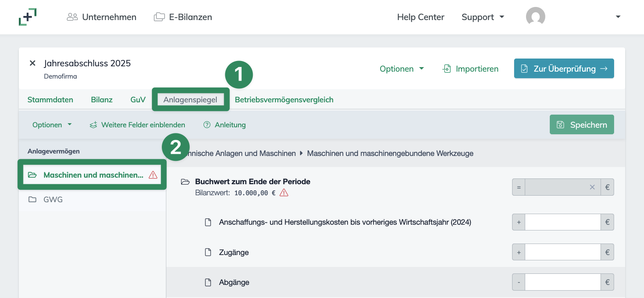Click the user avatar picture

tap(535, 17)
